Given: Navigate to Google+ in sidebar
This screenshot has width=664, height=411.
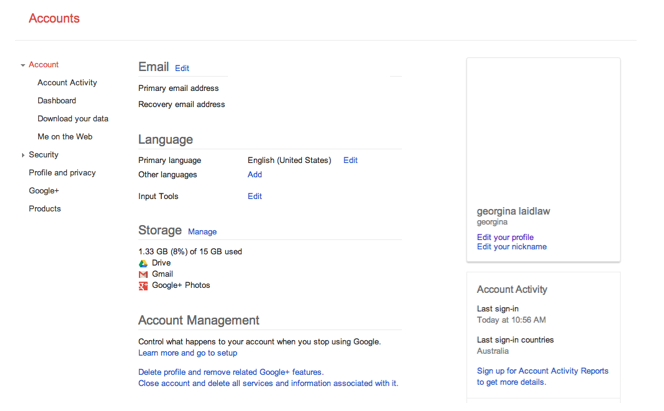Looking at the screenshot, I should coord(44,191).
